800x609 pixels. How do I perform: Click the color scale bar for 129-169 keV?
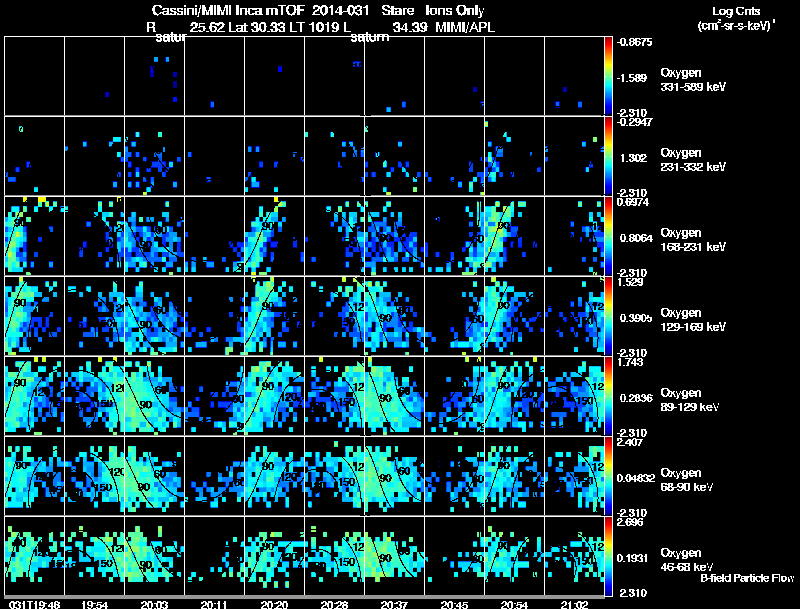[608, 316]
